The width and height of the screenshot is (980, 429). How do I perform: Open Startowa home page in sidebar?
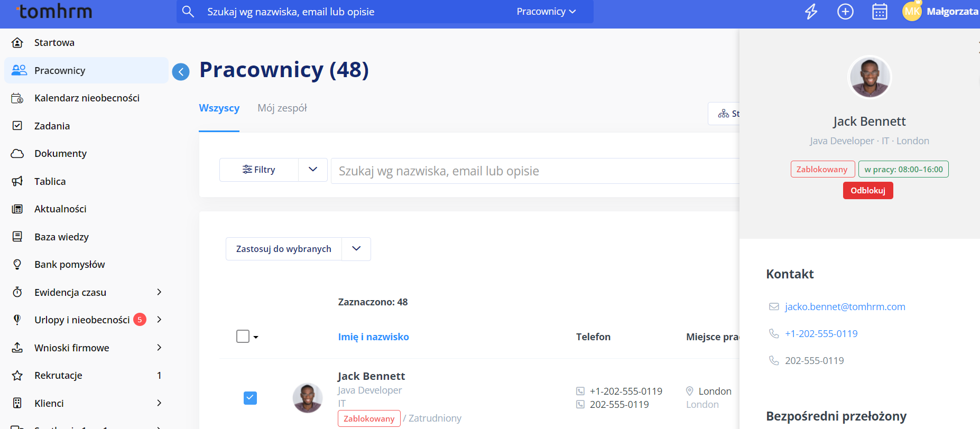click(54, 43)
